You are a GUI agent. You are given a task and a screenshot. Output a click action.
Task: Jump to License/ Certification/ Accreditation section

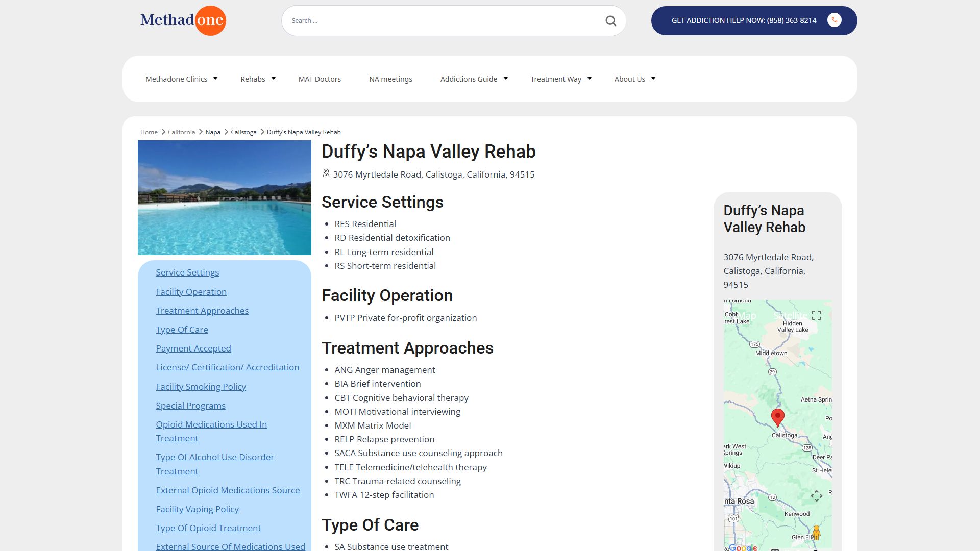227,367
